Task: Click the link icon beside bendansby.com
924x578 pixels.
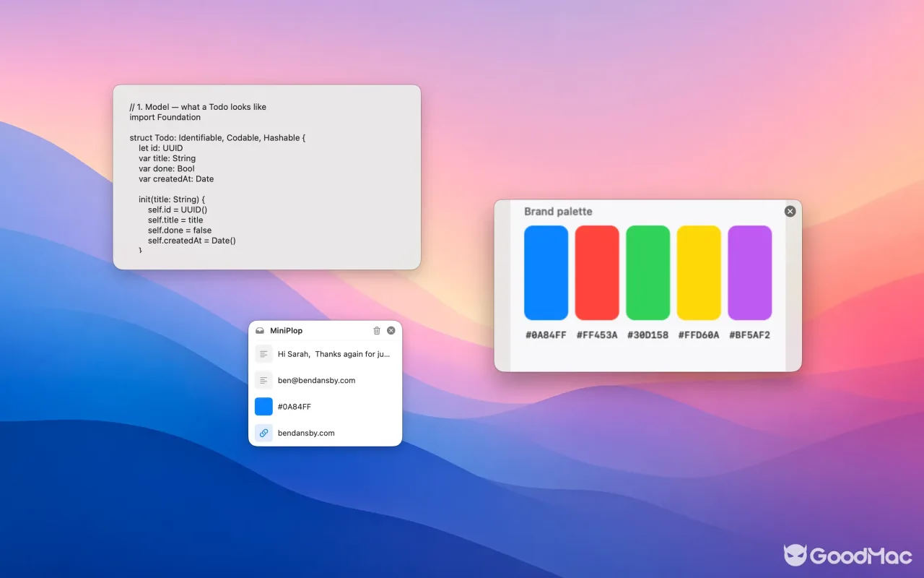Action: point(263,433)
